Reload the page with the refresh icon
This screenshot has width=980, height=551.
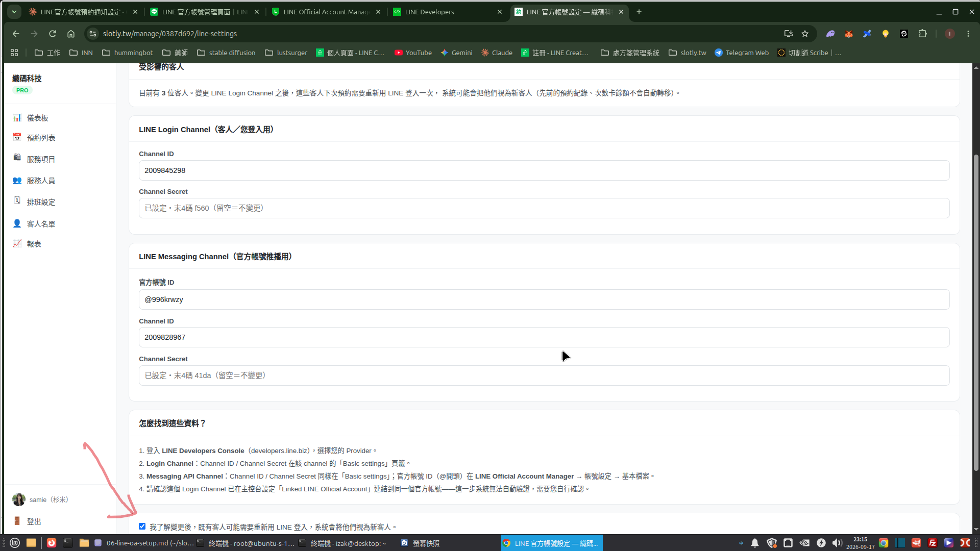click(x=53, y=34)
